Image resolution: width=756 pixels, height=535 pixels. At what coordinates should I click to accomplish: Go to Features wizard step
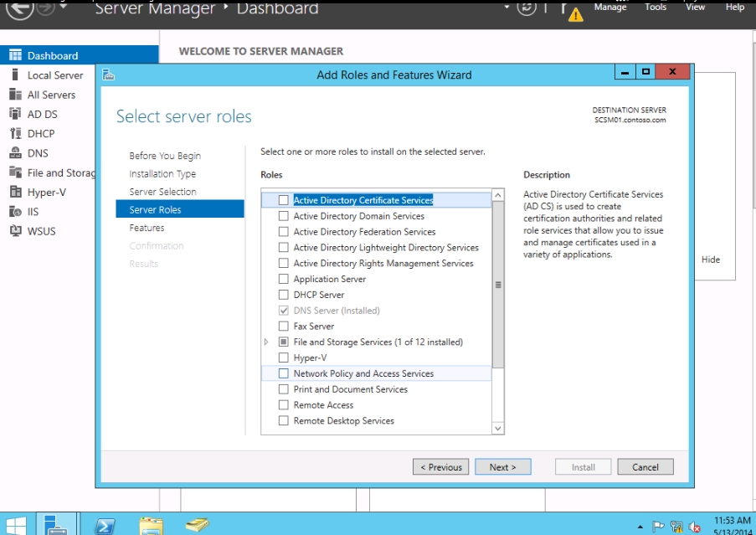[147, 228]
